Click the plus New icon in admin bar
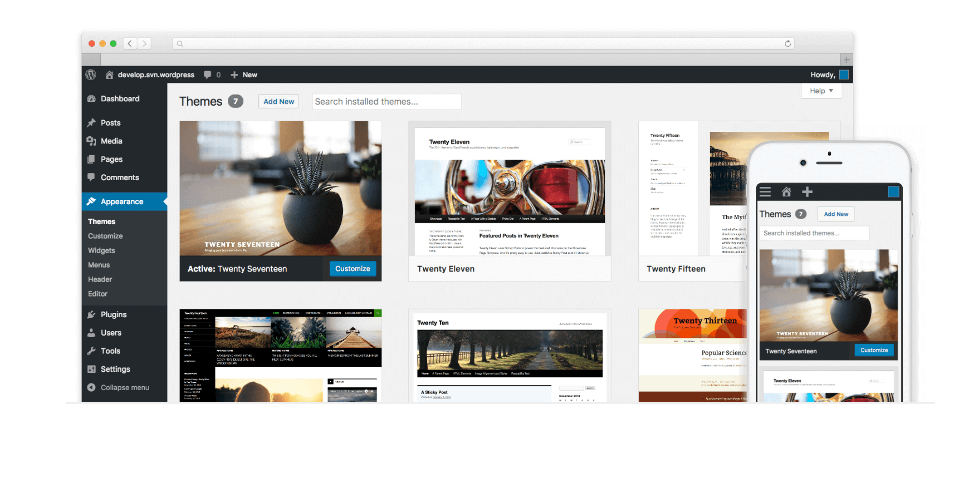 coord(234,75)
